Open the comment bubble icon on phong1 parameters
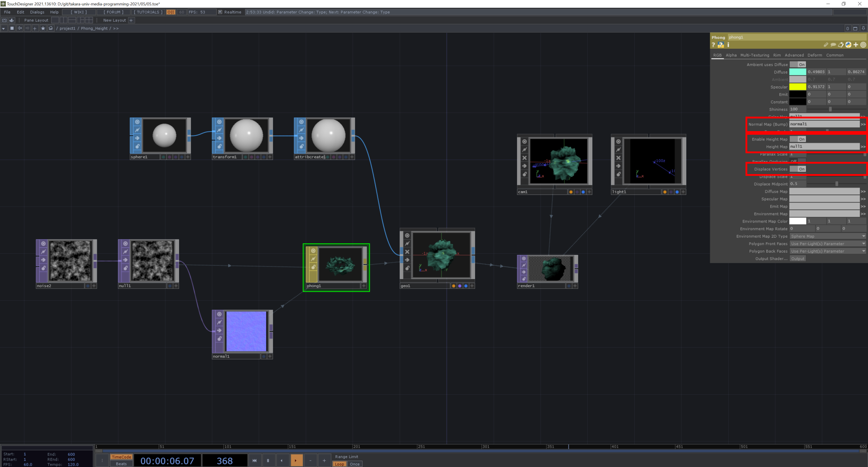 [x=833, y=45]
